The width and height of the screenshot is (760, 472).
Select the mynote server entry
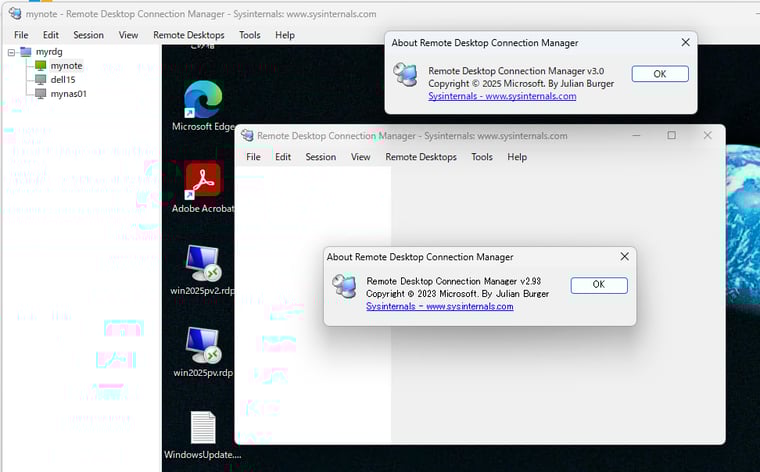tap(66, 65)
